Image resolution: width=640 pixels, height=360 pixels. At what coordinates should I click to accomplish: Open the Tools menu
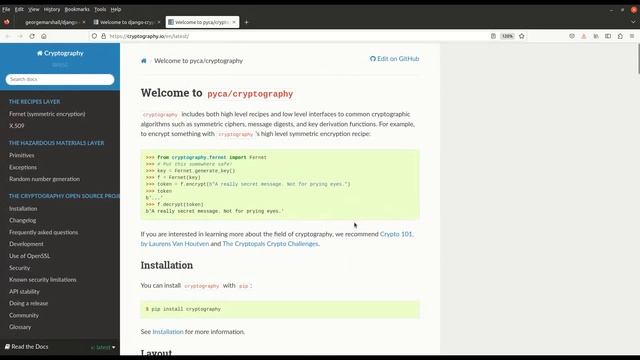100,9
